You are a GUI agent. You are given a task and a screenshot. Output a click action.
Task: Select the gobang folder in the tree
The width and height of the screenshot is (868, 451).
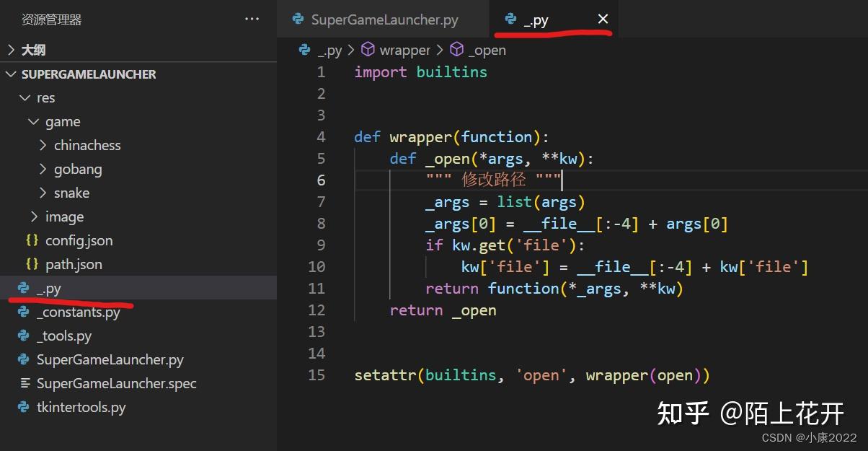pyautogui.click(x=78, y=169)
